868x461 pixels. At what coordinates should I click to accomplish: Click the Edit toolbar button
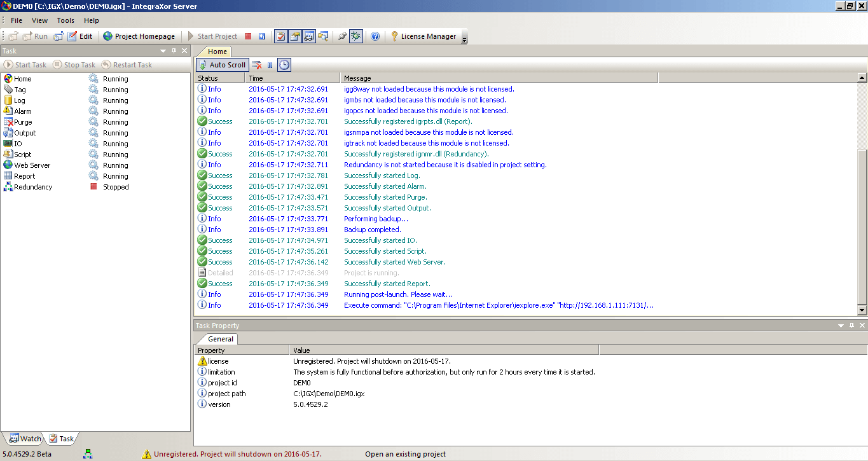tap(79, 36)
